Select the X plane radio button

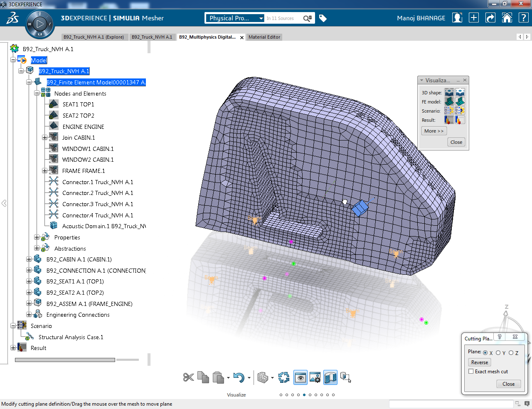(x=485, y=352)
